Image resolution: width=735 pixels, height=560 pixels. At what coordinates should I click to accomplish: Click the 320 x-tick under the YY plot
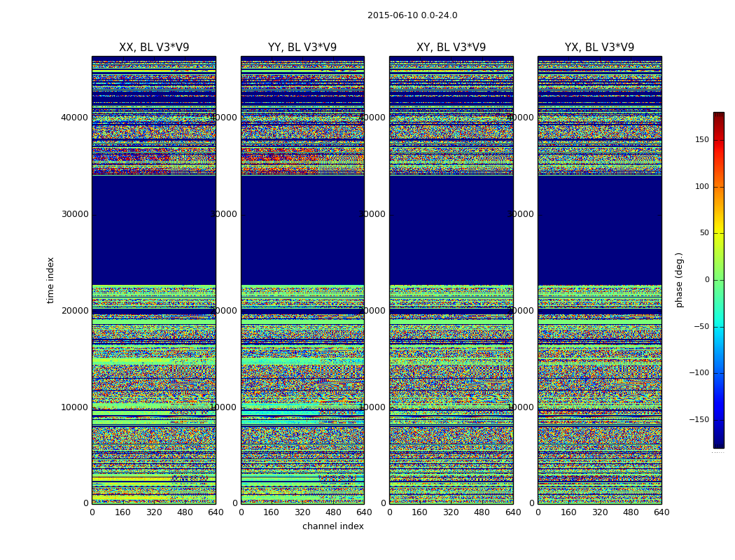pyautogui.click(x=302, y=512)
